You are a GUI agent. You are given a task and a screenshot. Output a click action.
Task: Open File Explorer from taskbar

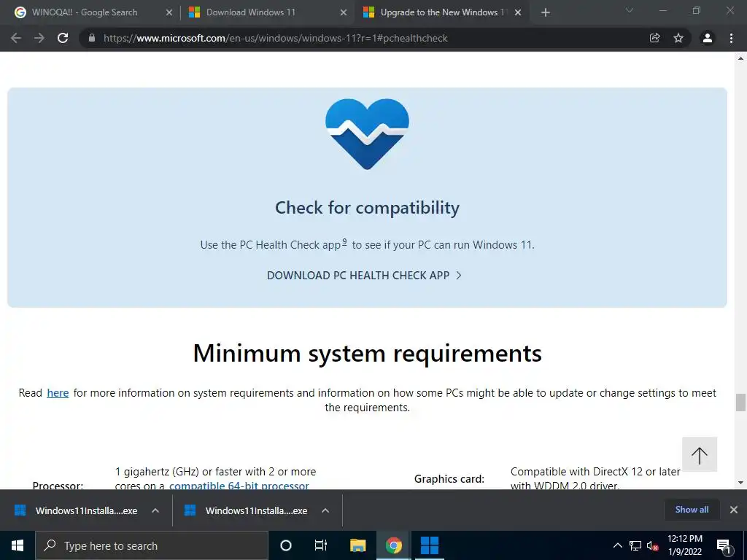coord(357,545)
